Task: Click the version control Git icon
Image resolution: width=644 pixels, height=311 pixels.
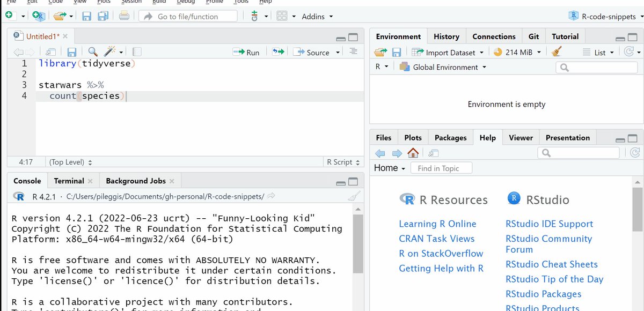Action: click(254, 16)
